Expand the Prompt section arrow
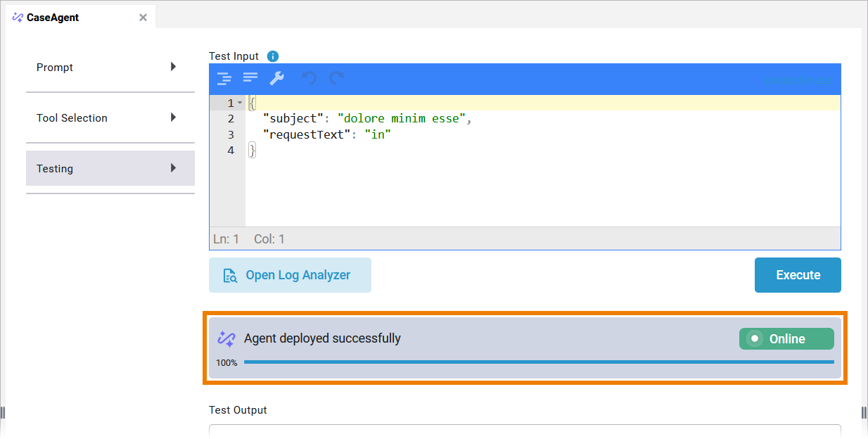The width and height of the screenshot is (868, 439). tap(173, 67)
